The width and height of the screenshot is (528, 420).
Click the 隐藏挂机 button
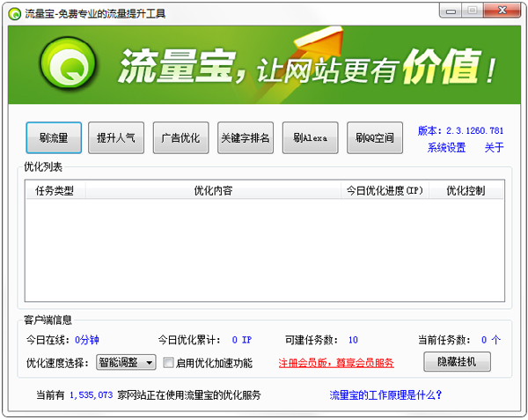(457, 362)
